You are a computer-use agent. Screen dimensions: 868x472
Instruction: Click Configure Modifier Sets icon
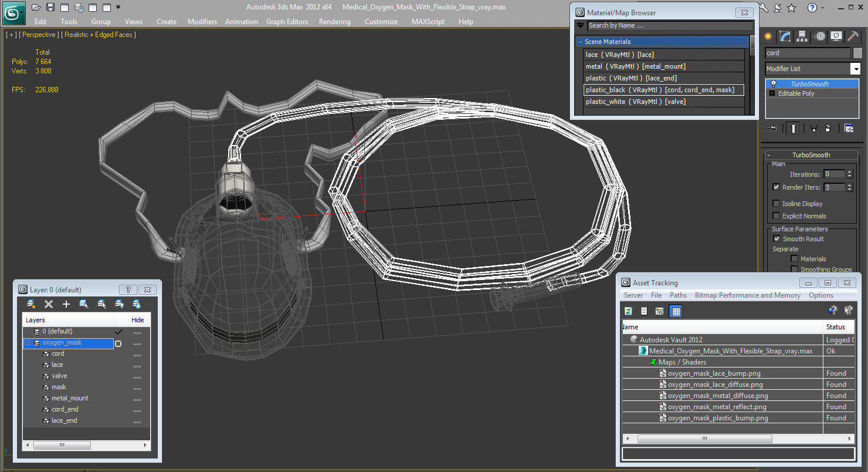click(849, 128)
